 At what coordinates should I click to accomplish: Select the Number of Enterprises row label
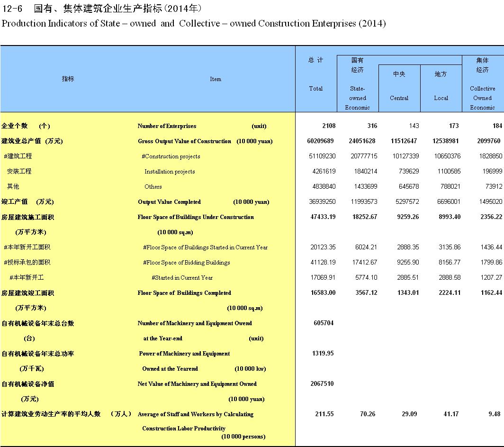(x=167, y=126)
